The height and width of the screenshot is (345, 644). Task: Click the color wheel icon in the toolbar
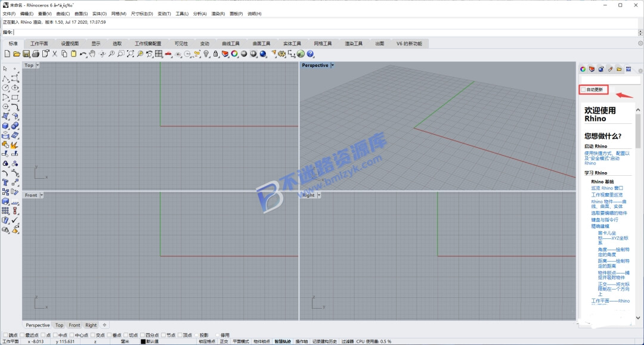pos(234,54)
